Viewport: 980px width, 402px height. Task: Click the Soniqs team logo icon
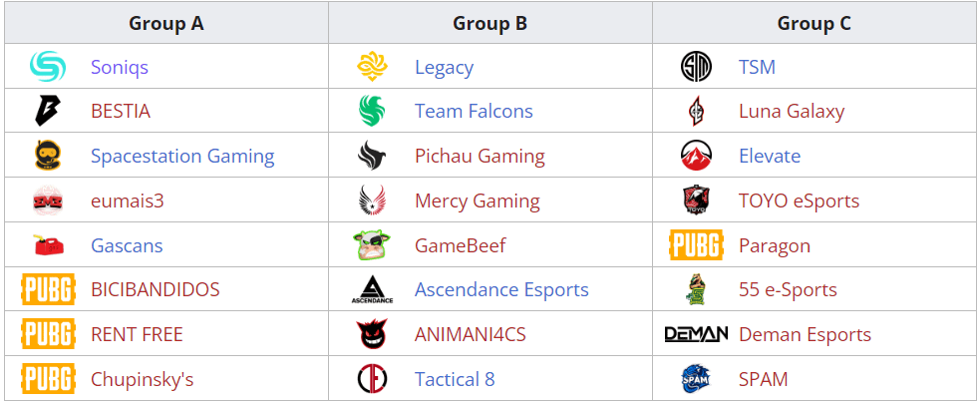(x=47, y=67)
